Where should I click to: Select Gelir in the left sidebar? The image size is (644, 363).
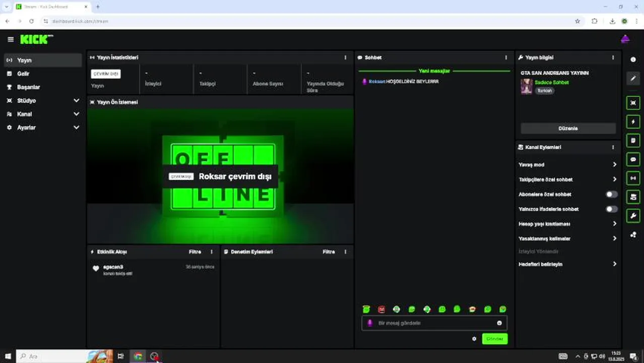42,74
